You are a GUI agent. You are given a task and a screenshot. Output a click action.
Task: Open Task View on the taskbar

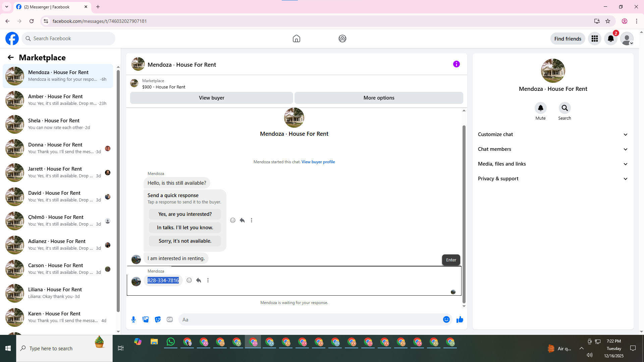pos(121,349)
